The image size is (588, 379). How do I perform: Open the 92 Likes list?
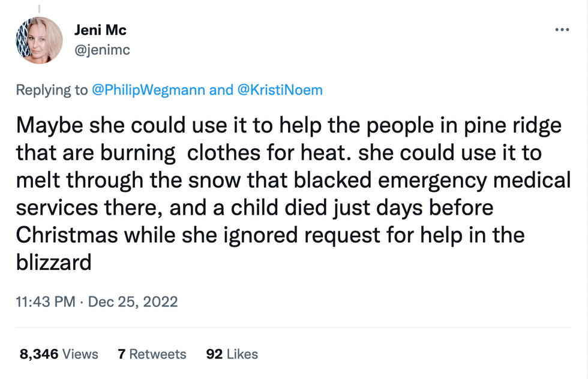pyautogui.click(x=232, y=354)
